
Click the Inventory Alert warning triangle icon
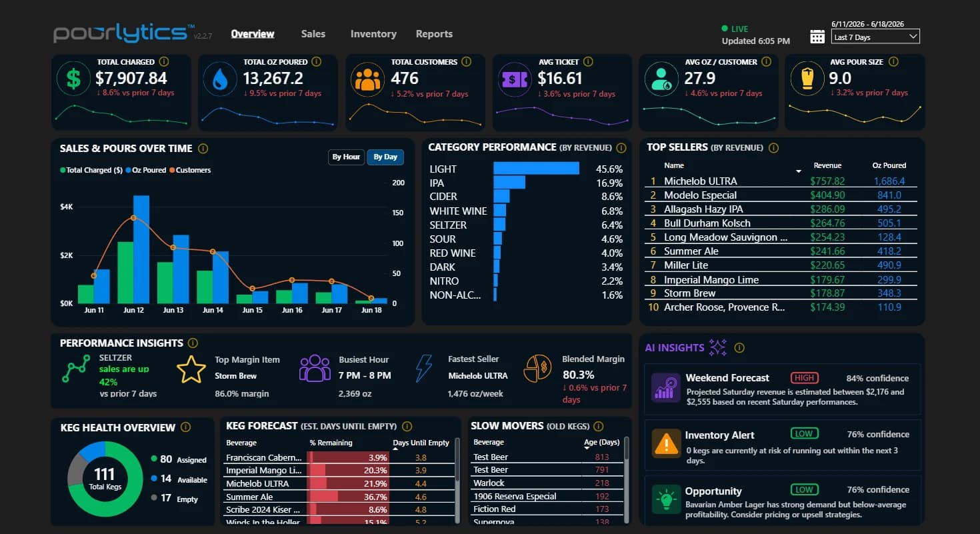click(666, 443)
